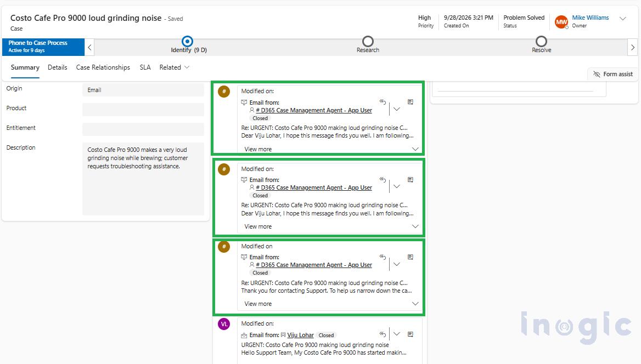Click the 'Thank you for contacting Support' preview text
Screen dimensions: 641x364
(x=326, y=291)
